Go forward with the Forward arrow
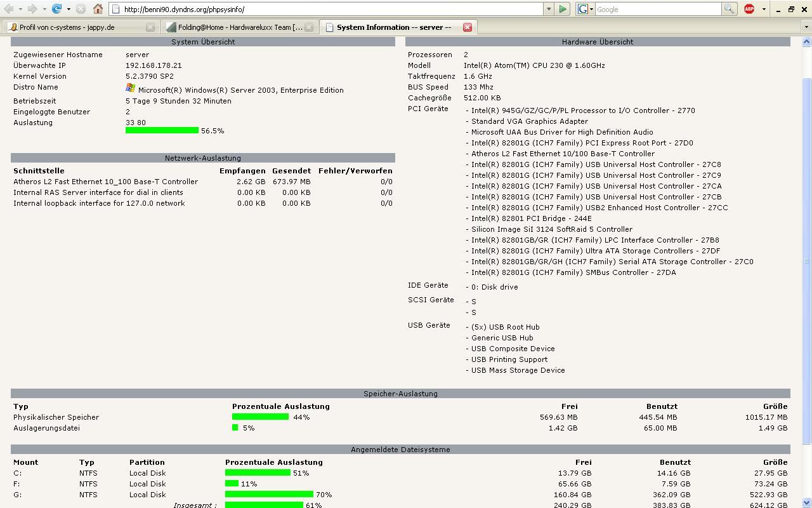The image size is (812, 508). pos(32,9)
